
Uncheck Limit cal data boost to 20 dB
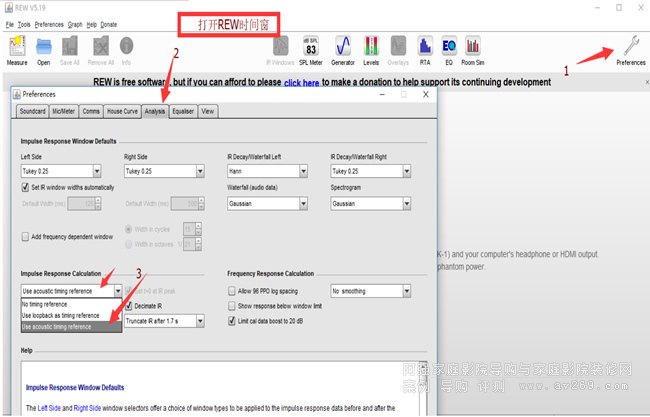tap(232, 320)
